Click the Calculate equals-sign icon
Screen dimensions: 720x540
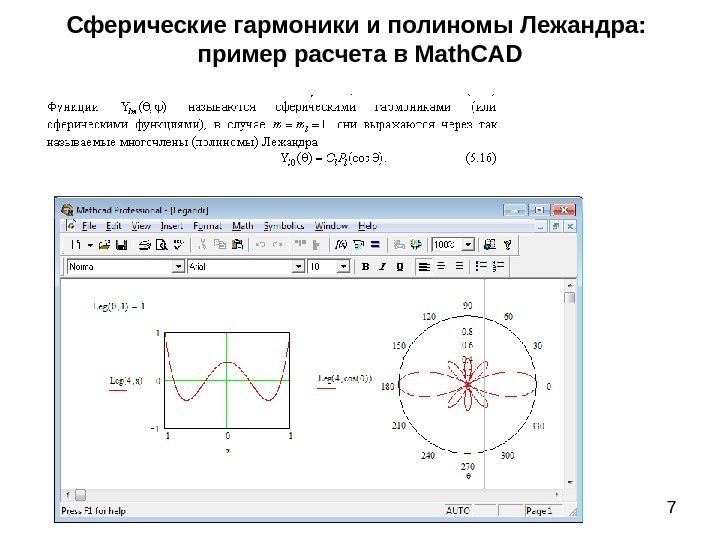(x=375, y=245)
